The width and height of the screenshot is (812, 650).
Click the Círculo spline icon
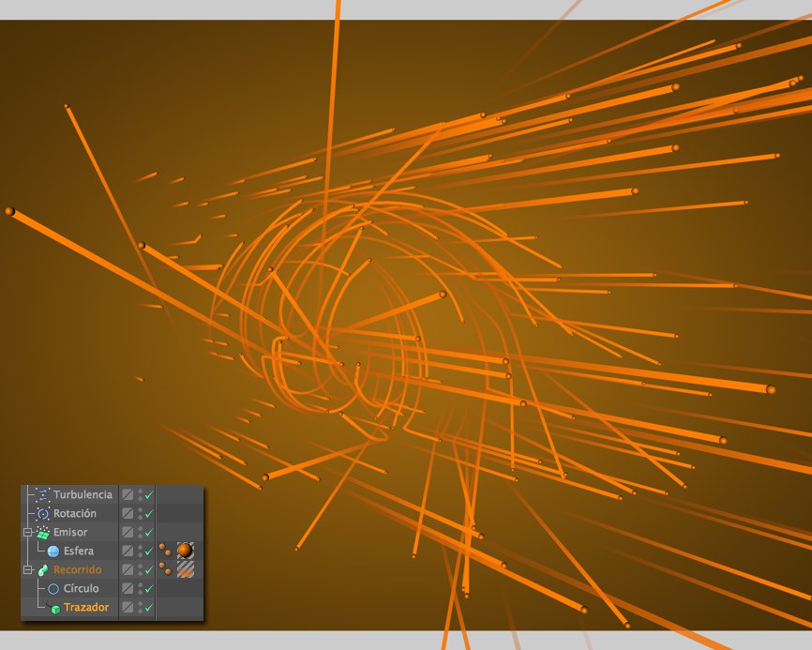click(53, 588)
